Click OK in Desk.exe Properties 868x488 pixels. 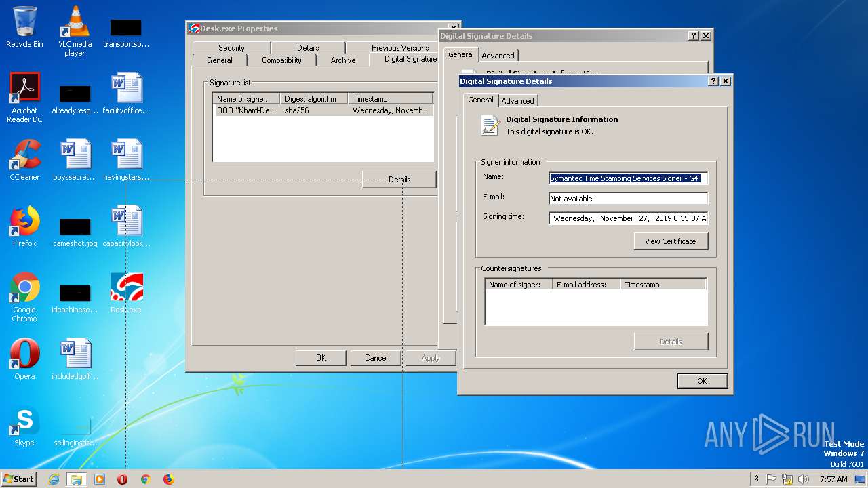click(321, 358)
